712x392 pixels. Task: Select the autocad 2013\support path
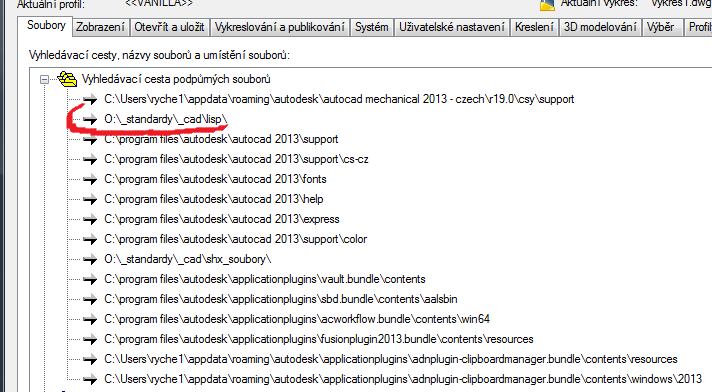point(221,139)
